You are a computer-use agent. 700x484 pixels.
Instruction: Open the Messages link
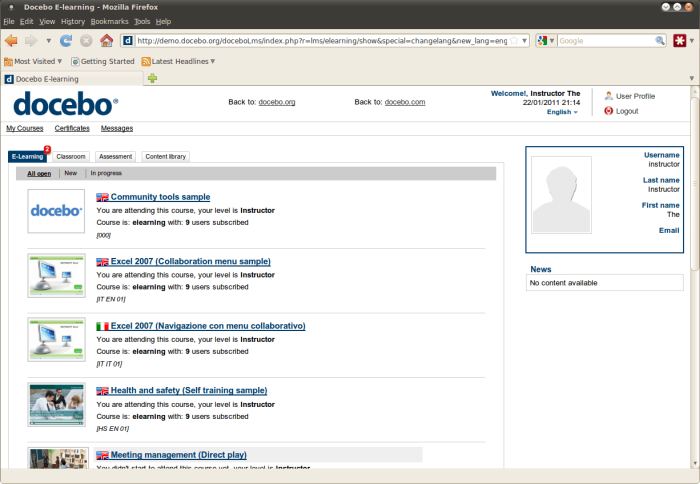tap(117, 129)
